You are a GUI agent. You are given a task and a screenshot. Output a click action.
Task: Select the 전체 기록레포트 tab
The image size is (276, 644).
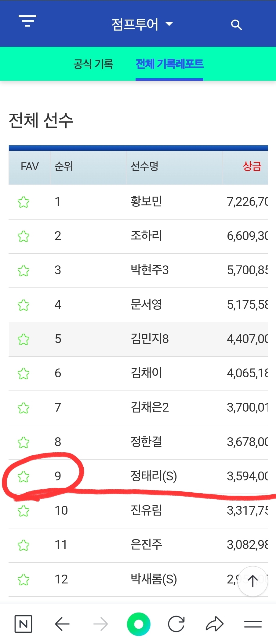coord(169,64)
